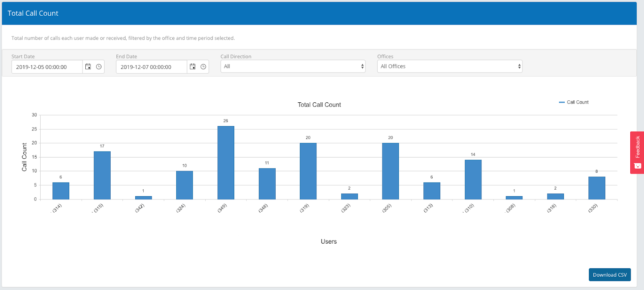
Task: Select the bar for user (314)
Action: 61,191
